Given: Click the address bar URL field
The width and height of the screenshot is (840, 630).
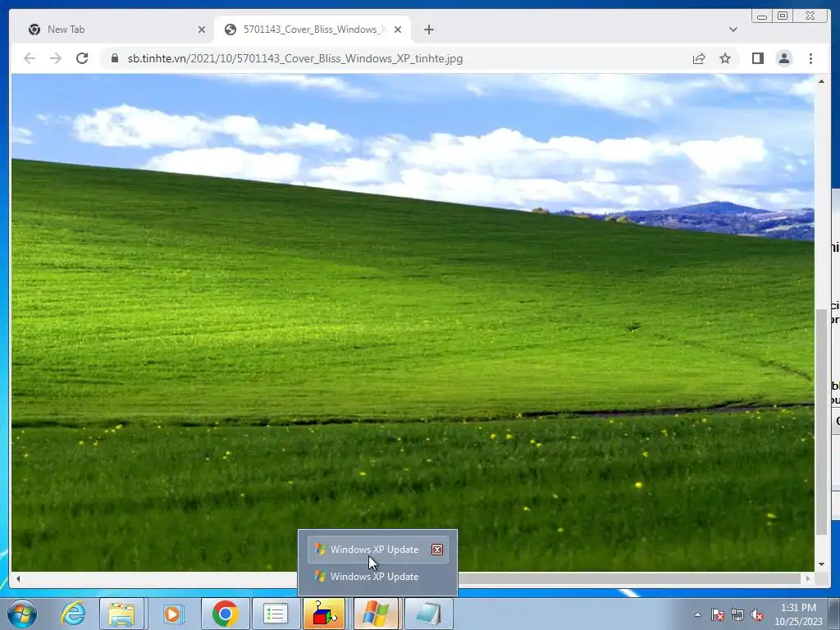Looking at the screenshot, I should [x=395, y=58].
